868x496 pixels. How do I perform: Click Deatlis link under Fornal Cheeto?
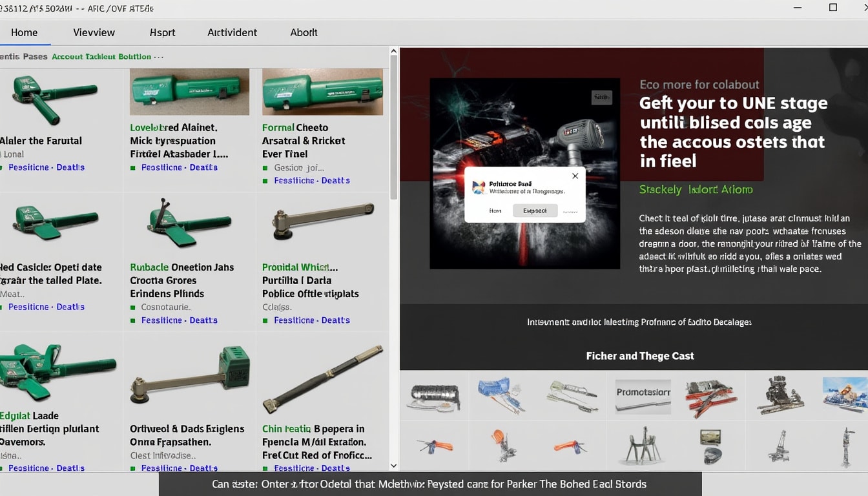pyautogui.click(x=336, y=181)
